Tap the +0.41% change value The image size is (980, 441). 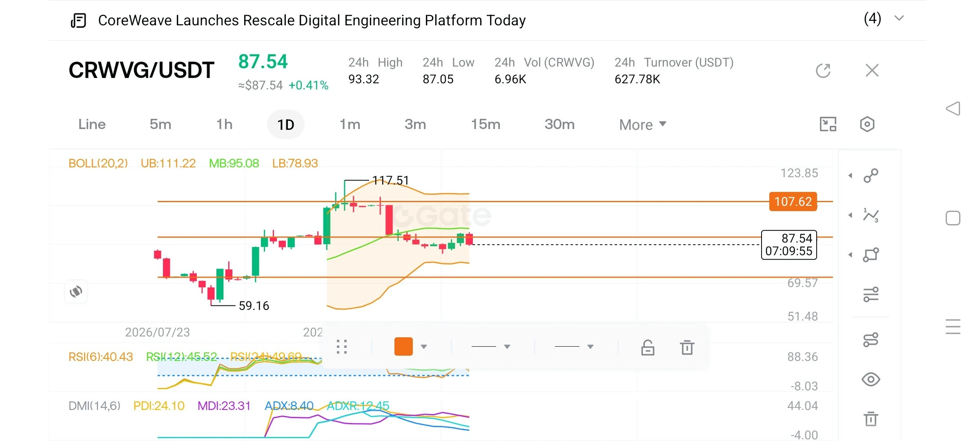pyautogui.click(x=308, y=85)
